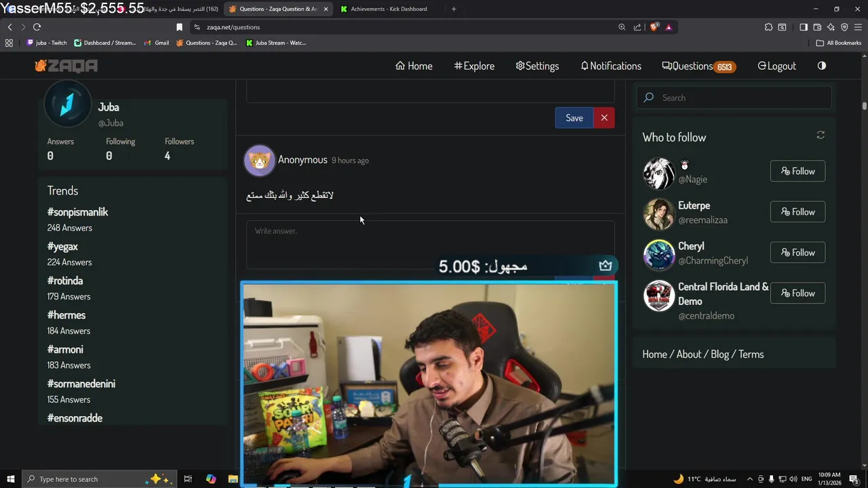The image size is (868, 488).
Task: Open the Terms footer link
Action: [751, 354]
